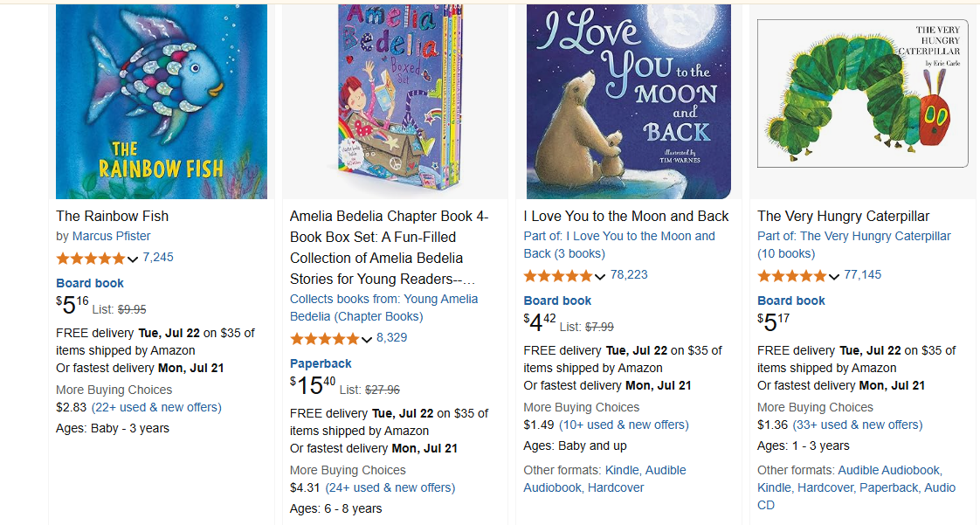The image size is (980, 525).
Task: Open 7,245 ratings count for Rainbow Fish
Action: pos(158,257)
